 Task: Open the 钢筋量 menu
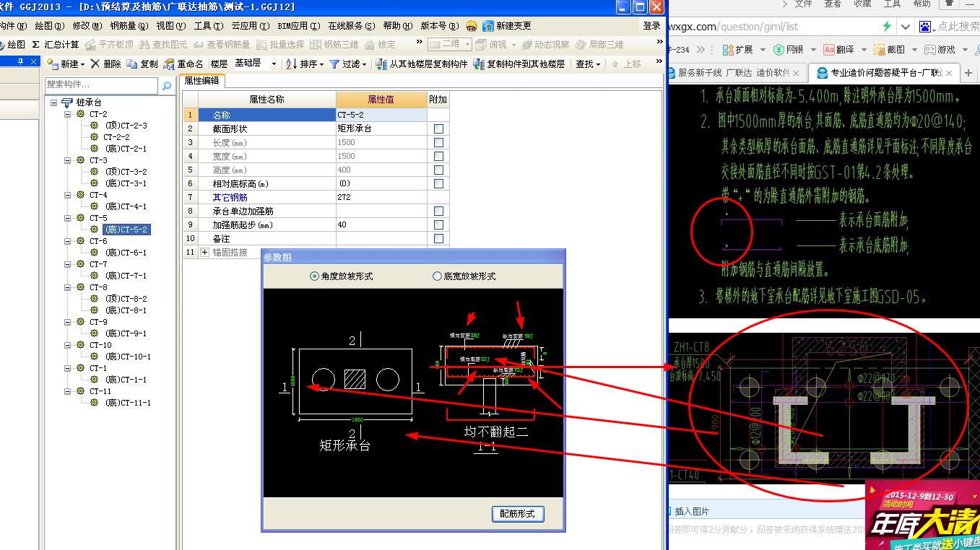tap(129, 26)
